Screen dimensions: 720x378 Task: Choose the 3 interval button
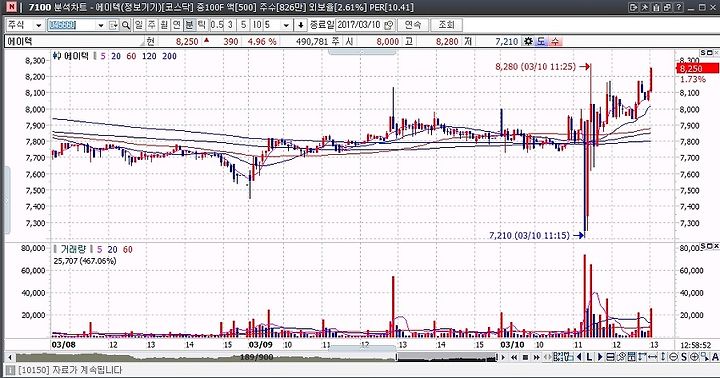click(231, 25)
